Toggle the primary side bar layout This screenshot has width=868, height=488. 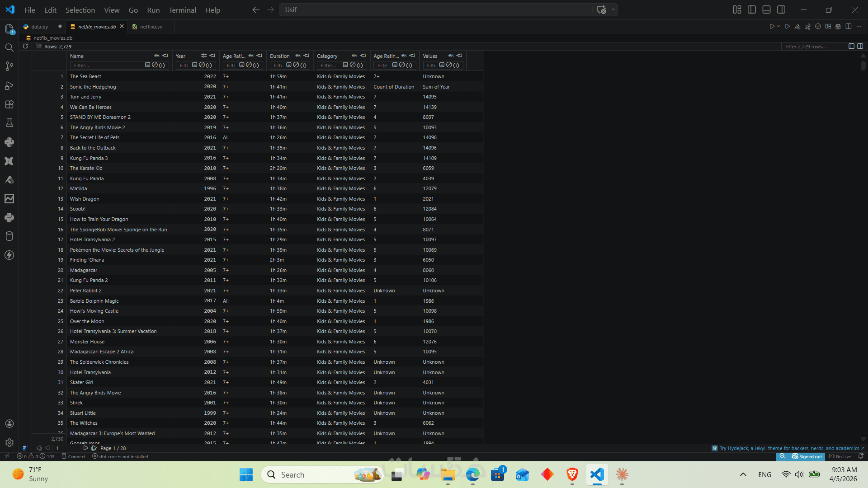click(752, 9)
